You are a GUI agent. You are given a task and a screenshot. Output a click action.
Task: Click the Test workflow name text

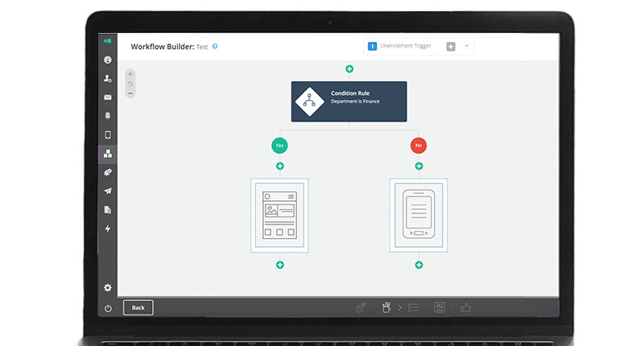pos(202,47)
